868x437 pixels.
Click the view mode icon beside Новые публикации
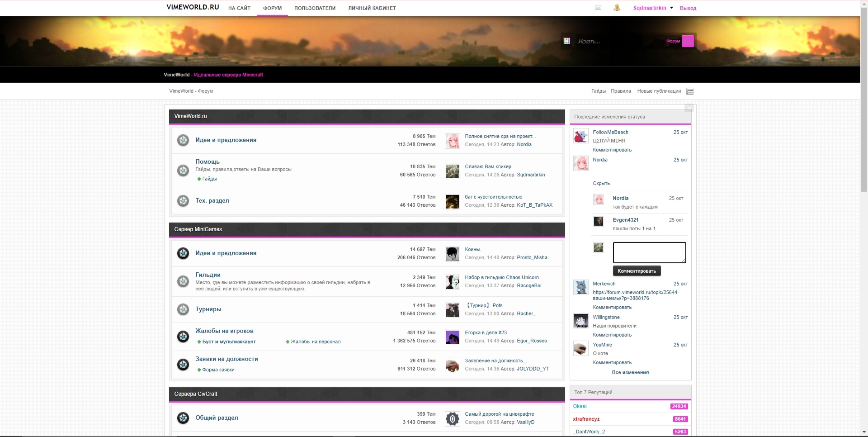pyautogui.click(x=690, y=91)
